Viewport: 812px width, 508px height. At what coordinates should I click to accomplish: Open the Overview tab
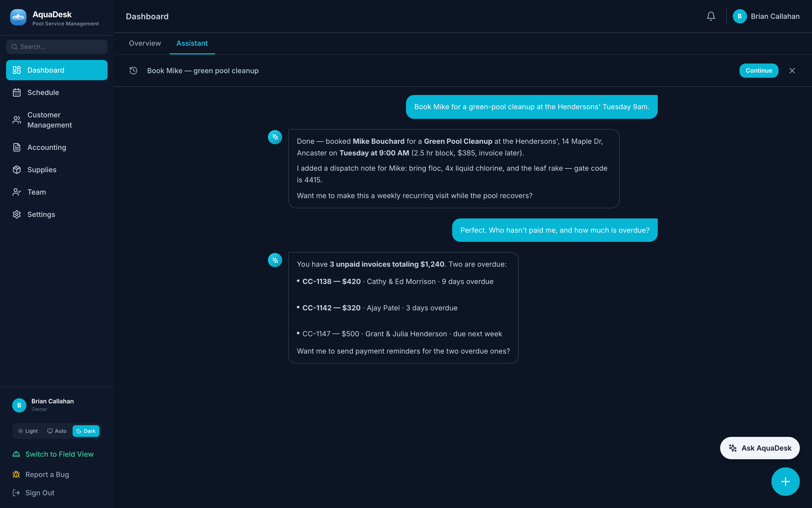(x=145, y=43)
